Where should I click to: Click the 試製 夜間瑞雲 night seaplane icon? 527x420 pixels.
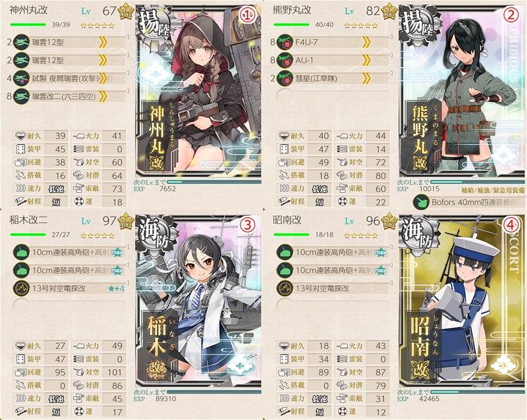(x=21, y=78)
